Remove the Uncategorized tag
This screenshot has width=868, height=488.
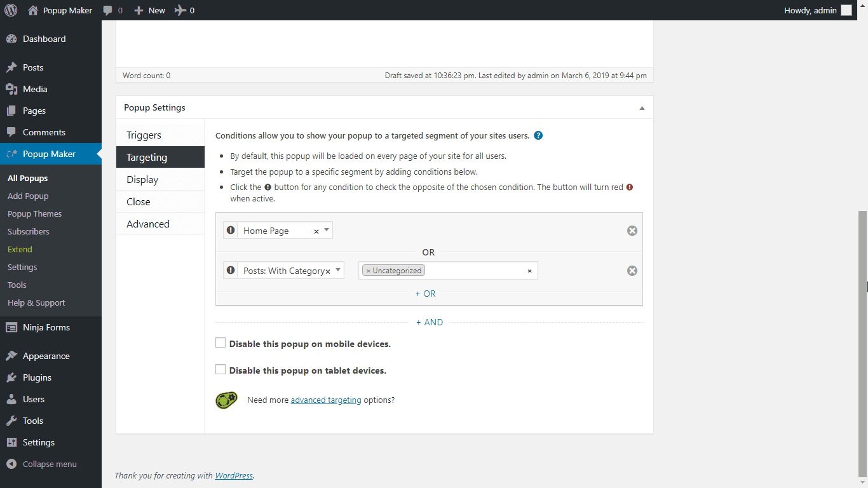369,271
